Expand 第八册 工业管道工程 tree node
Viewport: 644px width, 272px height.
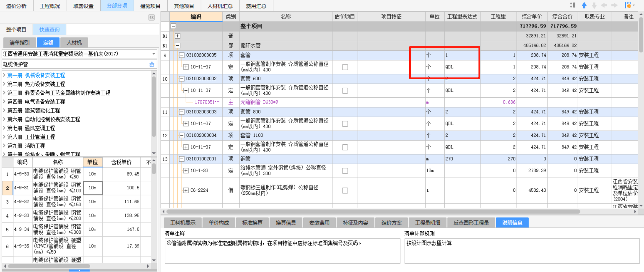point(4,137)
